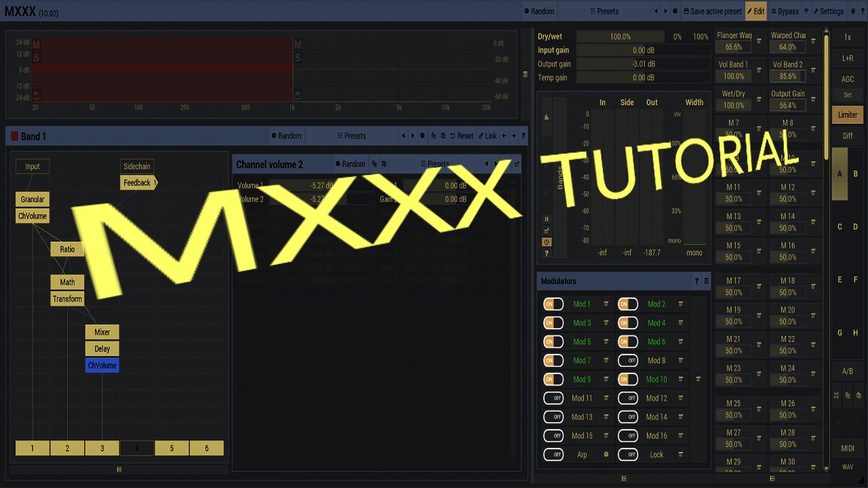The image size is (868, 488).
Task: Toggle Mod 5 ON switch
Action: tap(553, 342)
